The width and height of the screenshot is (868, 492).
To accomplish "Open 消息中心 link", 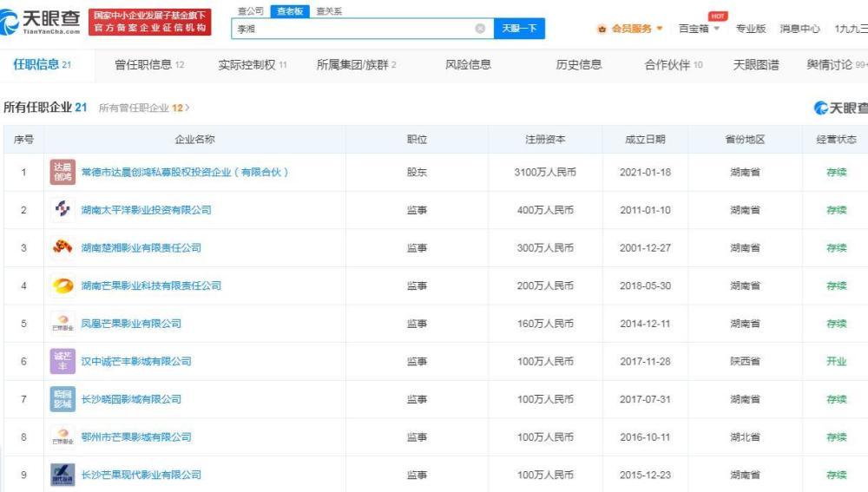I will [799, 29].
